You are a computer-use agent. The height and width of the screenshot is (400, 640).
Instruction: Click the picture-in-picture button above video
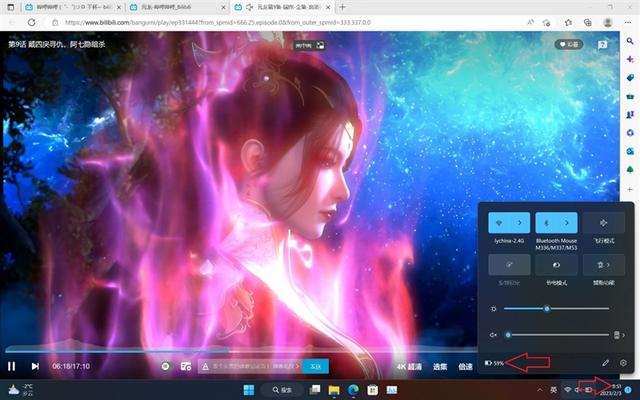tap(309, 45)
